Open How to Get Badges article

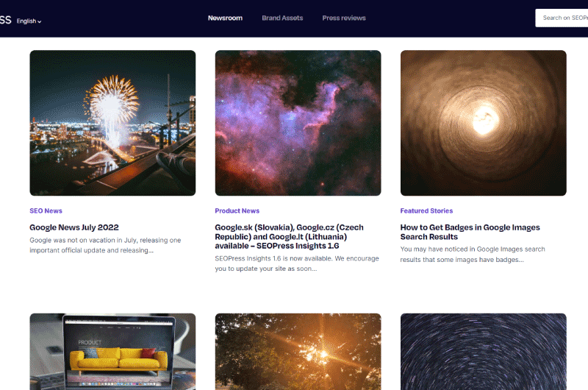[470, 232]
